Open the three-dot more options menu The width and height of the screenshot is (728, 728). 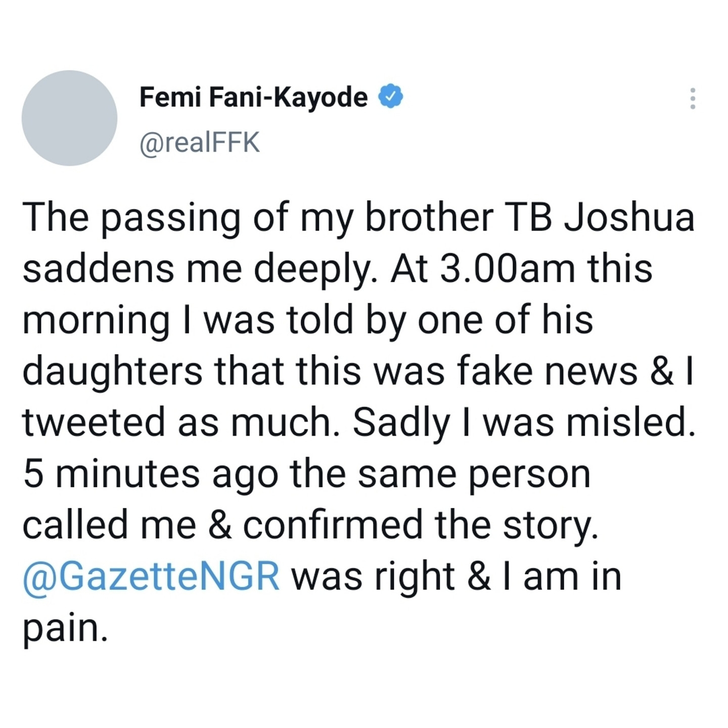[x=693, y=99]
